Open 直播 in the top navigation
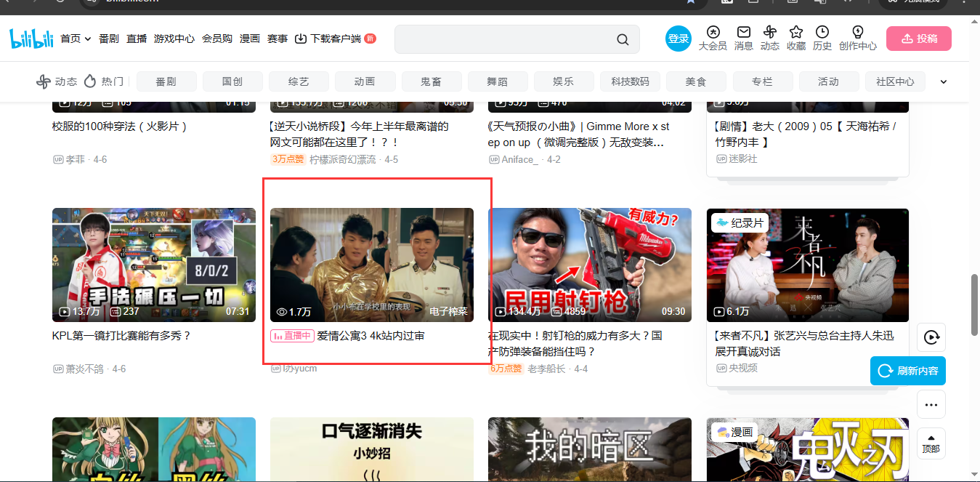This screenshot has width=980, height=482. pyautogui.click(x=137, y=39)
